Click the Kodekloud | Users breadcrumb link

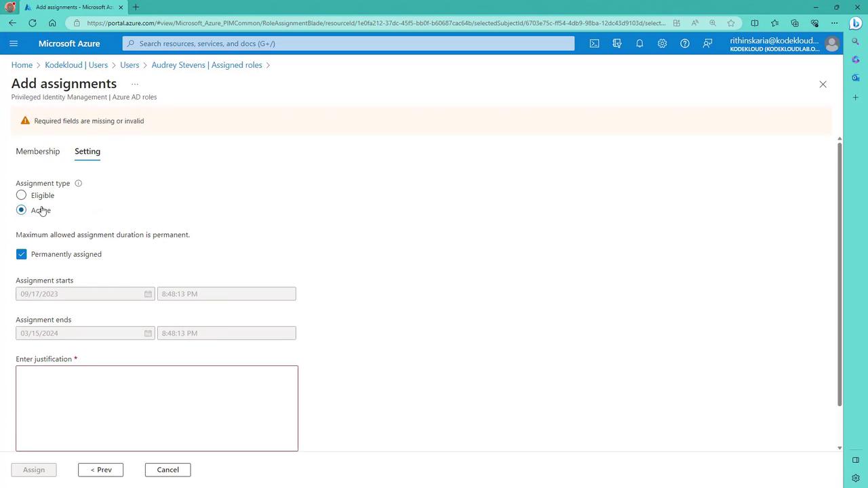pos(76,65)
